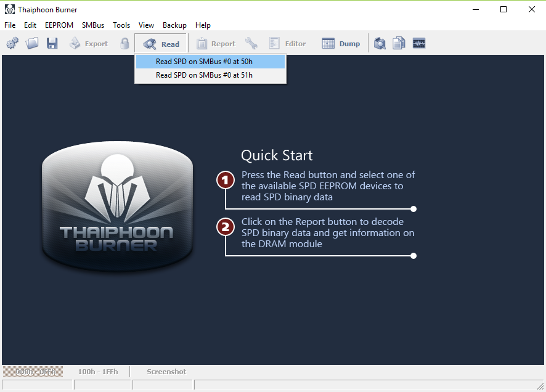This screenshot has width=546, height=392.
Task: Click the Quick Start heading
Action: [x=277, y=155]
